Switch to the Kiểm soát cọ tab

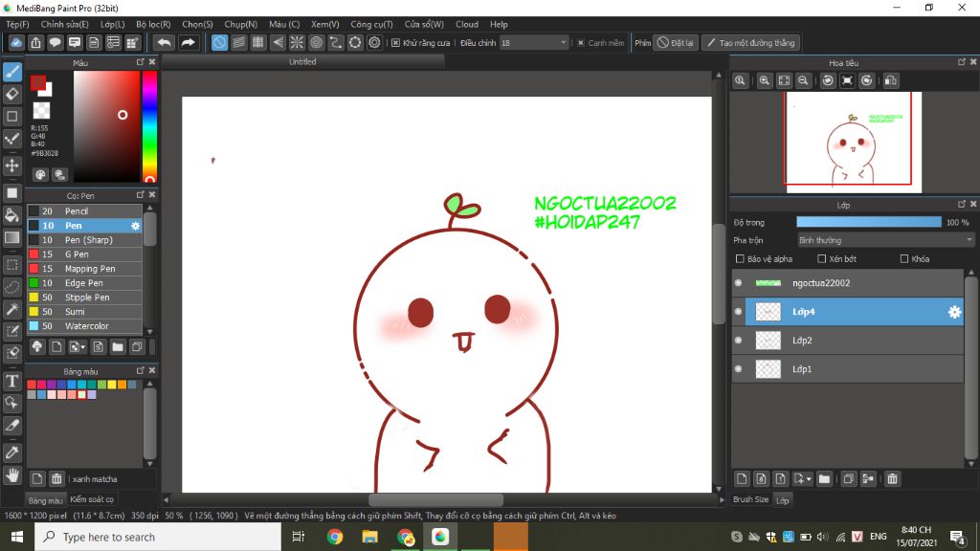[92, 499]
